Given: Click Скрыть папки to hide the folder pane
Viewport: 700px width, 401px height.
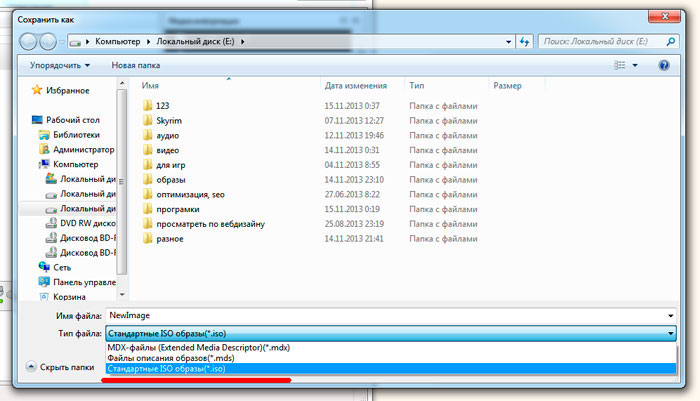Looking at the screenshot, I should pyautogui.click(x=61, y=367).
